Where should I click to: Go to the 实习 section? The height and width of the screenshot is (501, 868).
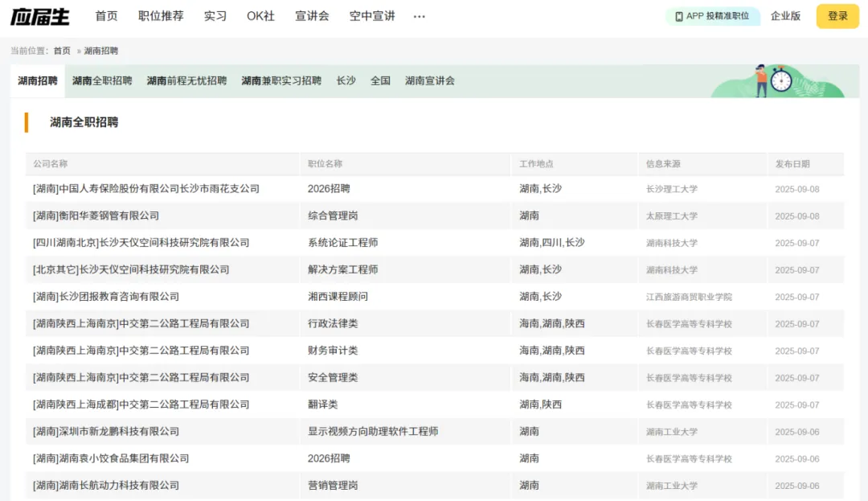point(215,16)
